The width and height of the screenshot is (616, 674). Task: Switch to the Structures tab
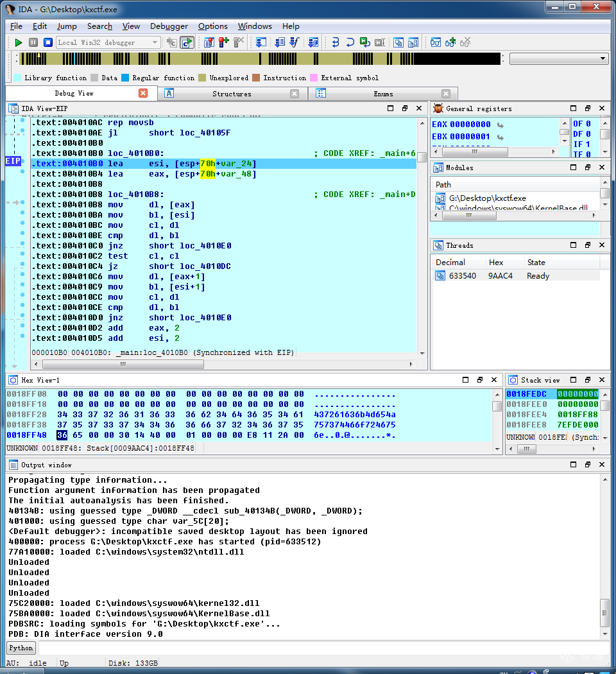click(232, 94)
